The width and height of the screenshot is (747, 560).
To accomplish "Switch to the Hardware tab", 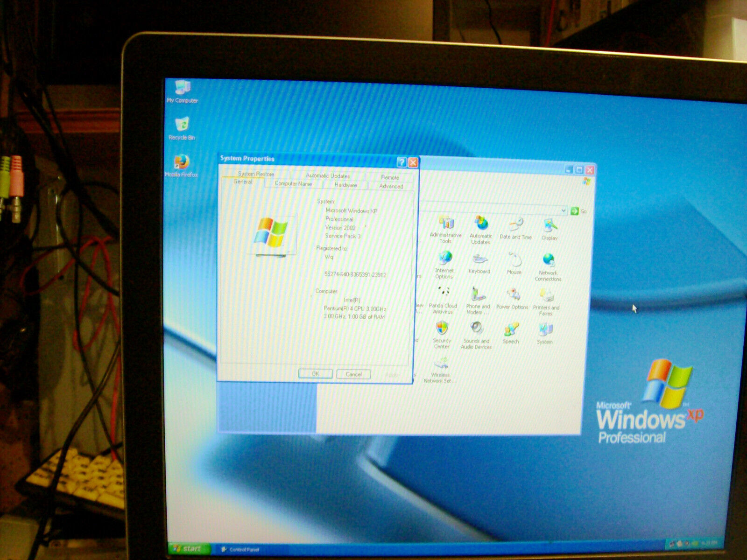I will pos(345,185).
